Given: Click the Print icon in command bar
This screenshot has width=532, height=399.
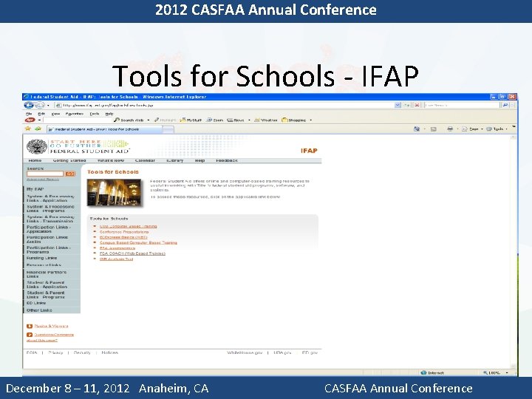Looking at the screenshot, I should tap(450, 129).
